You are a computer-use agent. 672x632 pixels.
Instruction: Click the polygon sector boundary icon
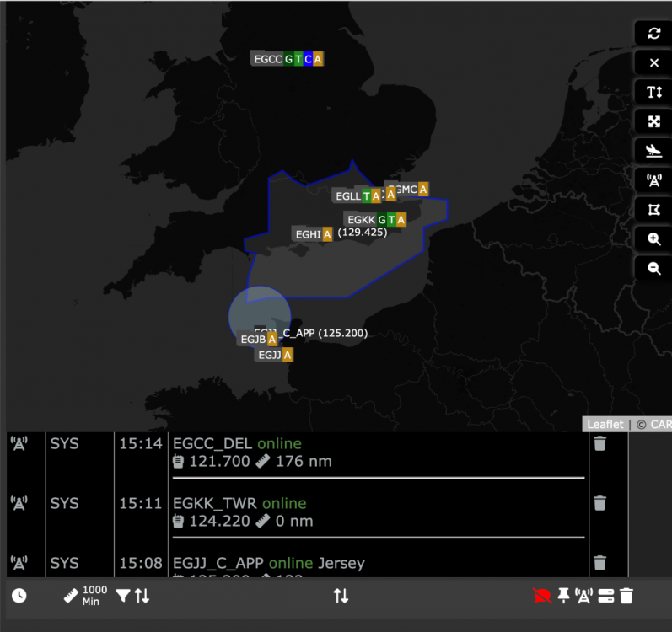(653, 209)
